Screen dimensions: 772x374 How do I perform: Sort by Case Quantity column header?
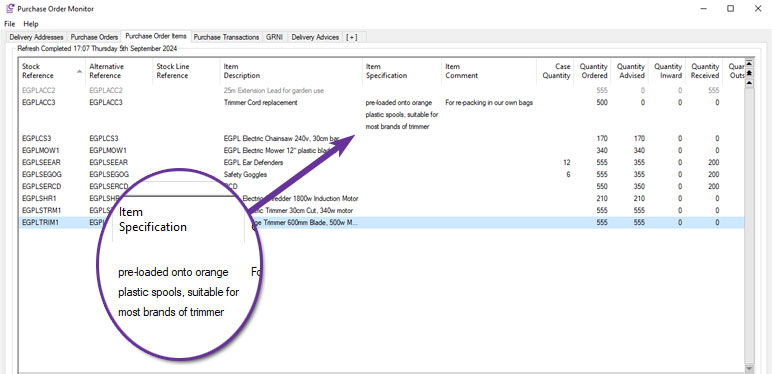coord(555,71)
